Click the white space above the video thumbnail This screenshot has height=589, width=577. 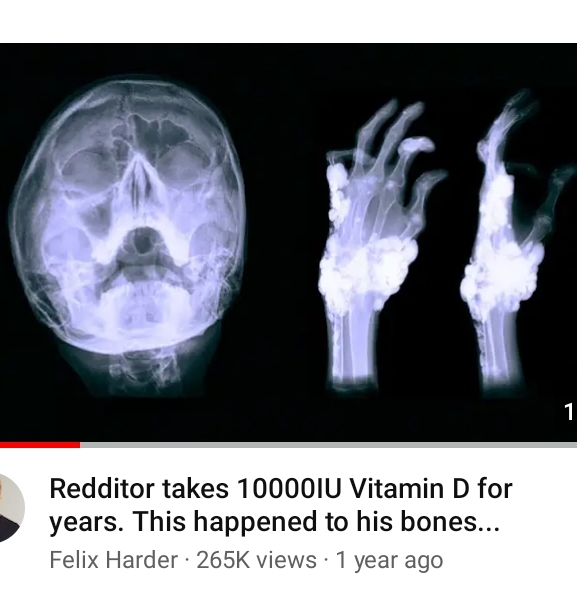(x=288, y=21)
